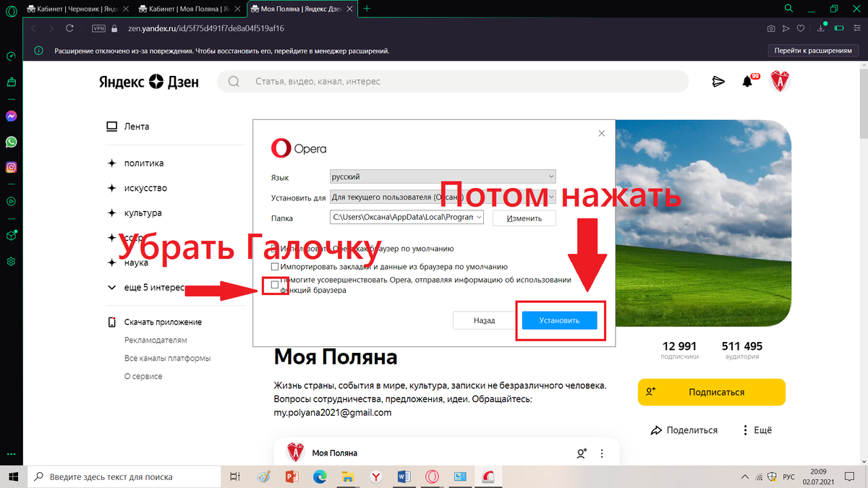Open the 'Установить для' dropdown
Viewport: 868px width, 488px height.
pyautogui.click(x=443, y=197)
